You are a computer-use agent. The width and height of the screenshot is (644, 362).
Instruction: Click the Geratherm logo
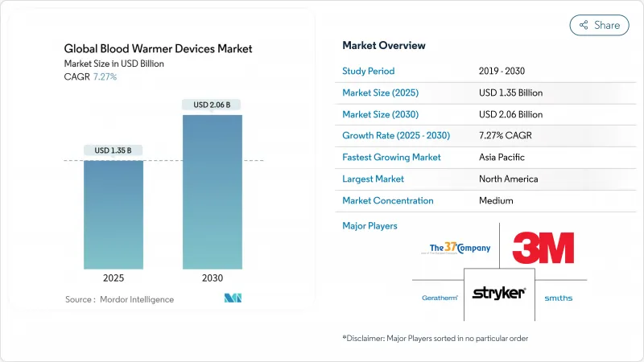pyautogui.click(x=440, y=298)
